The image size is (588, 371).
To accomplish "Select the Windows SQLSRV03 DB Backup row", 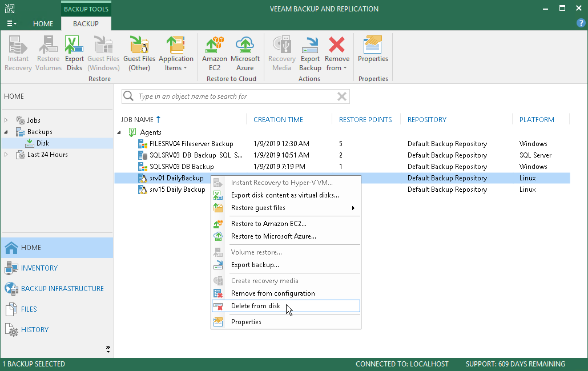I will click(342, 167).
